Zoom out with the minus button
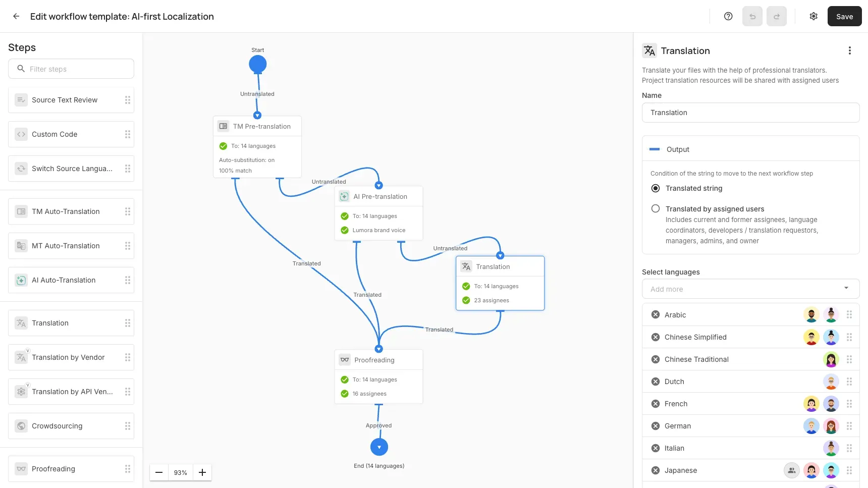Screen dimensions: 868x488 pyautogui.click(x=159, y=472)
